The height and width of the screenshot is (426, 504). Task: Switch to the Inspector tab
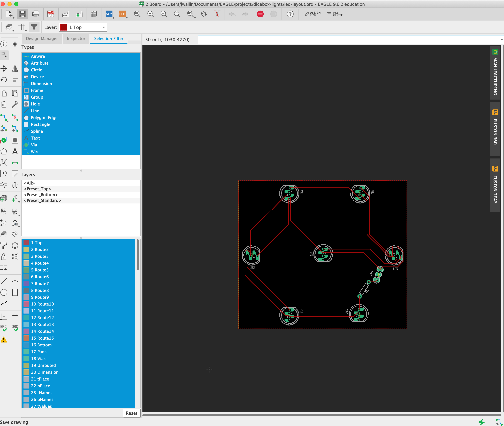[x=76, y=39]
